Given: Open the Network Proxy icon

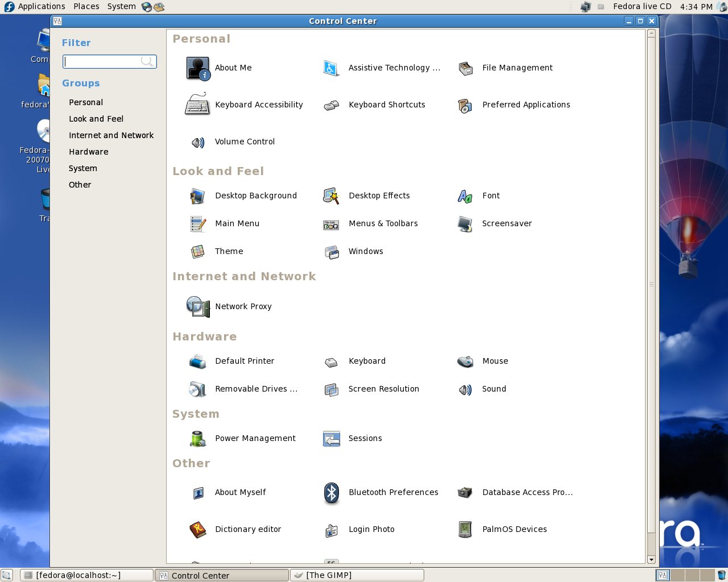Looking at the screenshot, I should (198, 307).
